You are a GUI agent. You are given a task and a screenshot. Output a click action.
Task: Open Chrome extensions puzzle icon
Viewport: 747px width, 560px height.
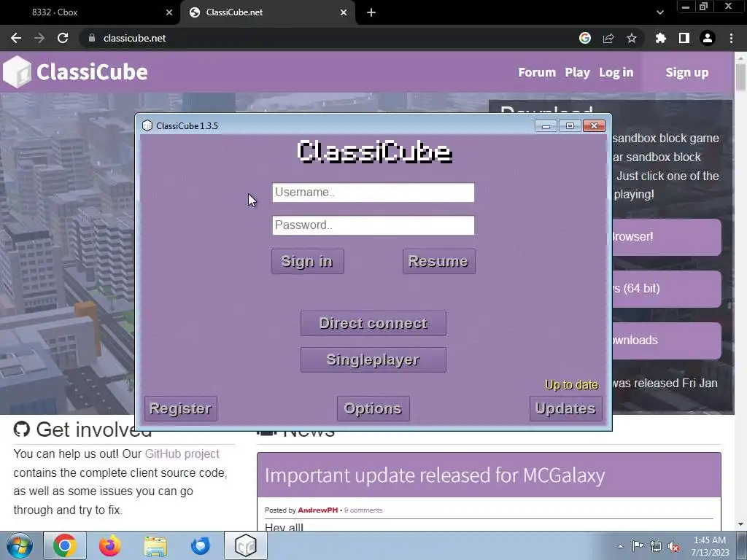point(660,38)
